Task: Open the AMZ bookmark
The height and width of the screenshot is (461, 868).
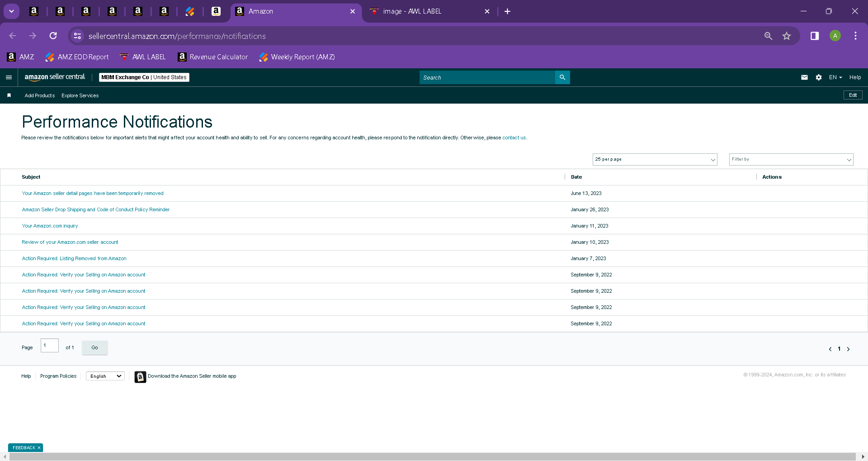Action: pyautogui.click(x=21, y=57)
